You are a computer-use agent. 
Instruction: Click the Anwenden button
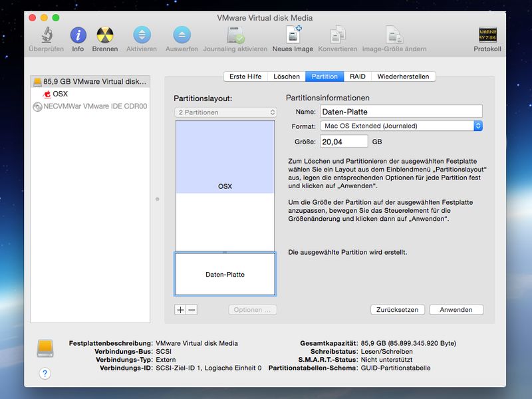click(456, 310)
